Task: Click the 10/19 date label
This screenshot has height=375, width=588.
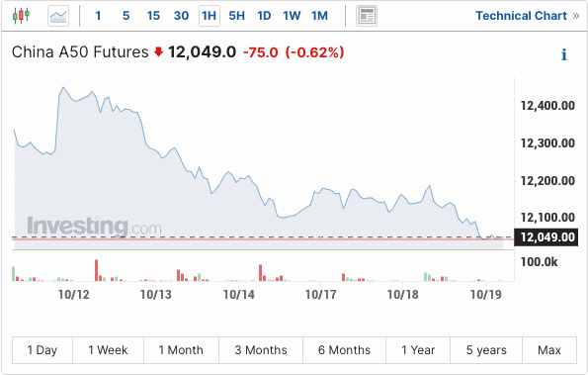Action: point(486,295)
